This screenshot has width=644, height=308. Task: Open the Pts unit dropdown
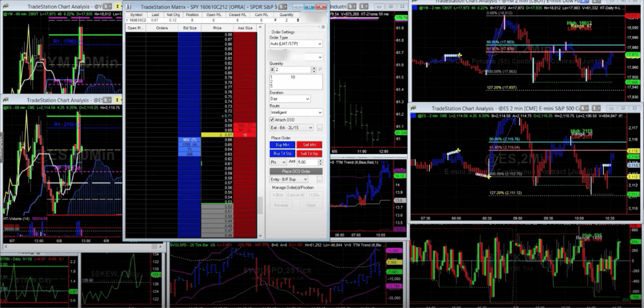tap(278, 162)
